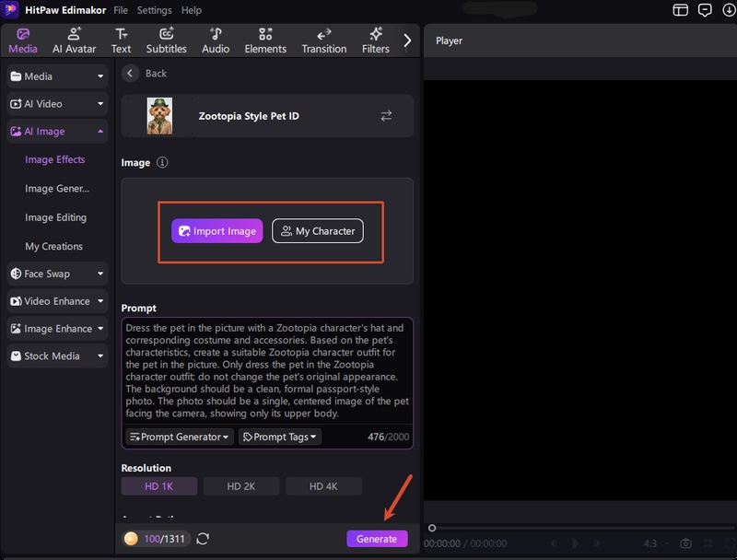Image resolution: width=737 pixels, height=560 pixels.
Task: Open the Subtitles tool
Action: click(166, 41)
